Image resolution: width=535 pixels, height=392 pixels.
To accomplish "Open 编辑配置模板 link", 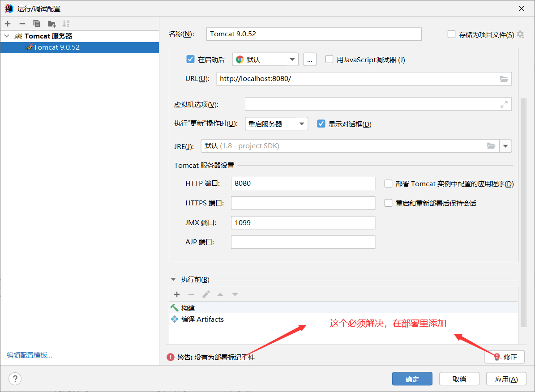I will 30,355.
